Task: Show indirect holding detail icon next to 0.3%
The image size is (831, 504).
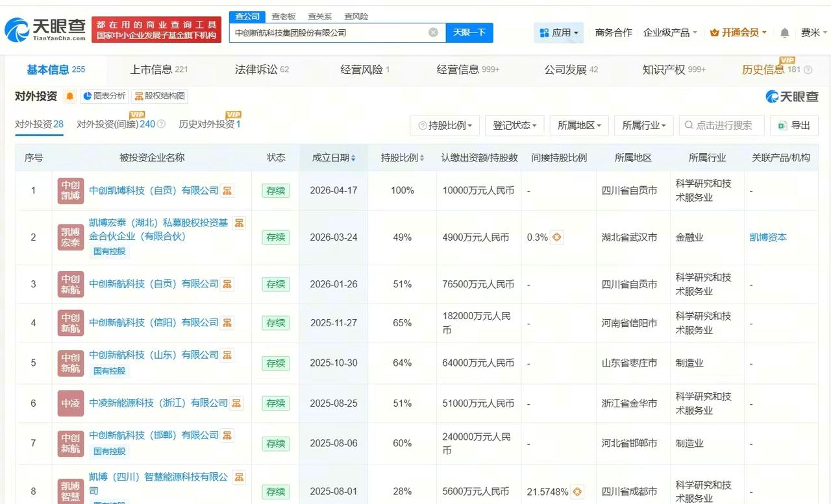Action: tap(557, 237)
